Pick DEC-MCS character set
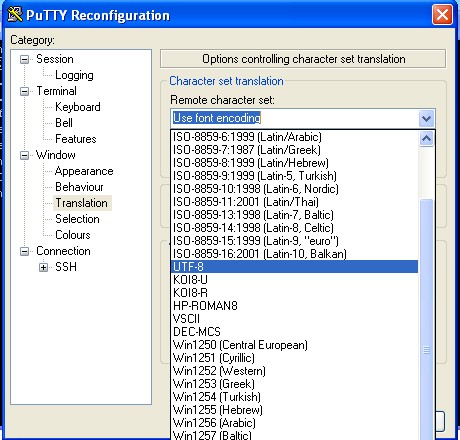 (x=295, y=332)
